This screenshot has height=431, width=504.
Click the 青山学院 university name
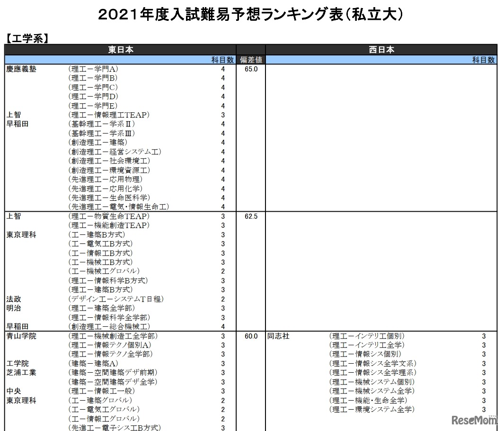[21, 336]
